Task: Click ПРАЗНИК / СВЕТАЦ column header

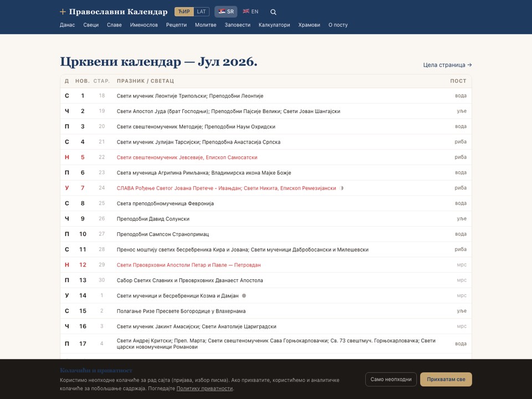Action: [x=145, y=81]
